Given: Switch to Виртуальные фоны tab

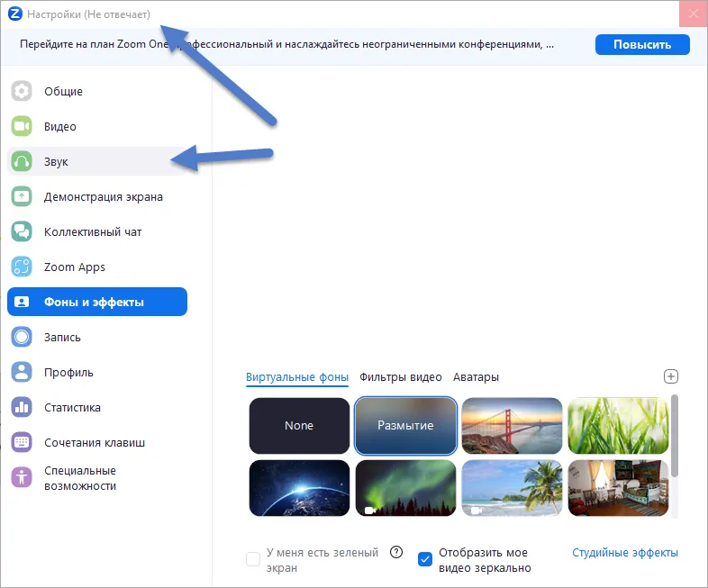Looking at the screenshot, I should click(297, 377).
